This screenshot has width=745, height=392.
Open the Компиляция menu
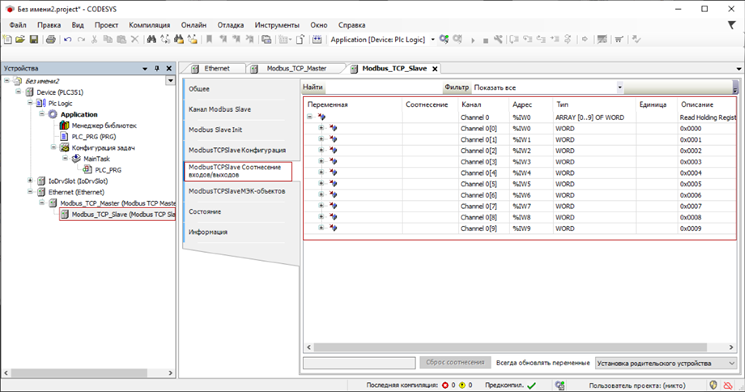click(149, 25)
